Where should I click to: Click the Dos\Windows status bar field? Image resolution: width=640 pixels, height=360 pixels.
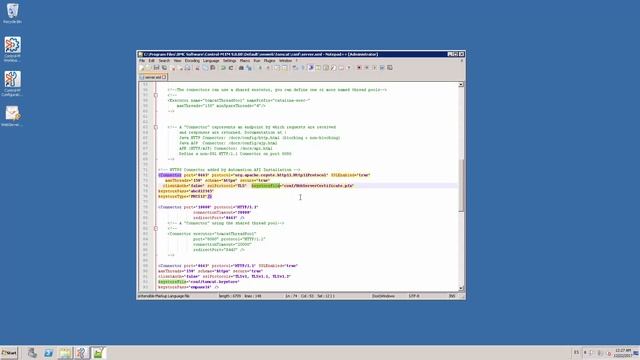click(383, 296)
